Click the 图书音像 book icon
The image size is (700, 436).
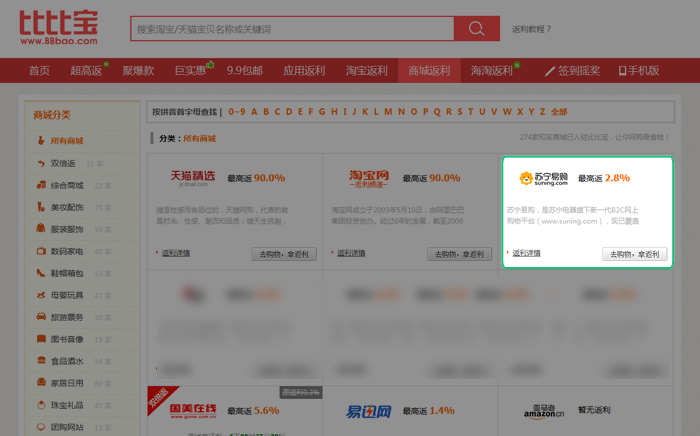click(x=41, y=338)
